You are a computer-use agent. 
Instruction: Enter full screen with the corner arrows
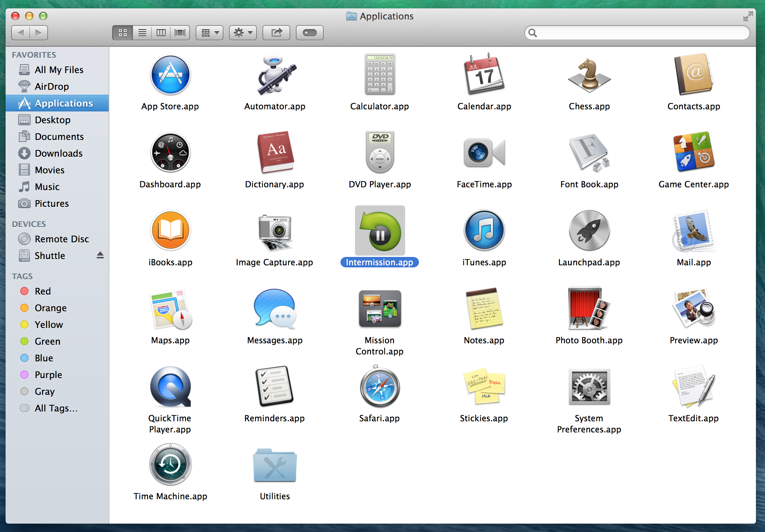click(748, 16)
